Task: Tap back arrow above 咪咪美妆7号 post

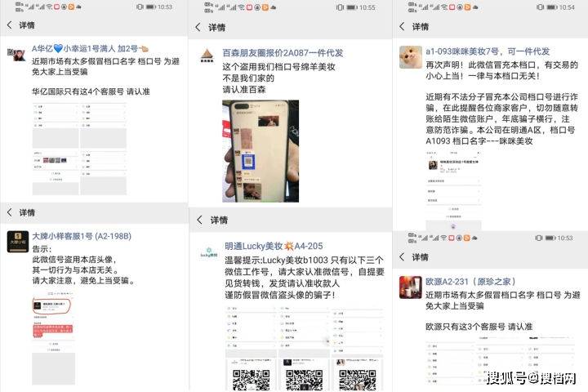Action: (402, 26)
